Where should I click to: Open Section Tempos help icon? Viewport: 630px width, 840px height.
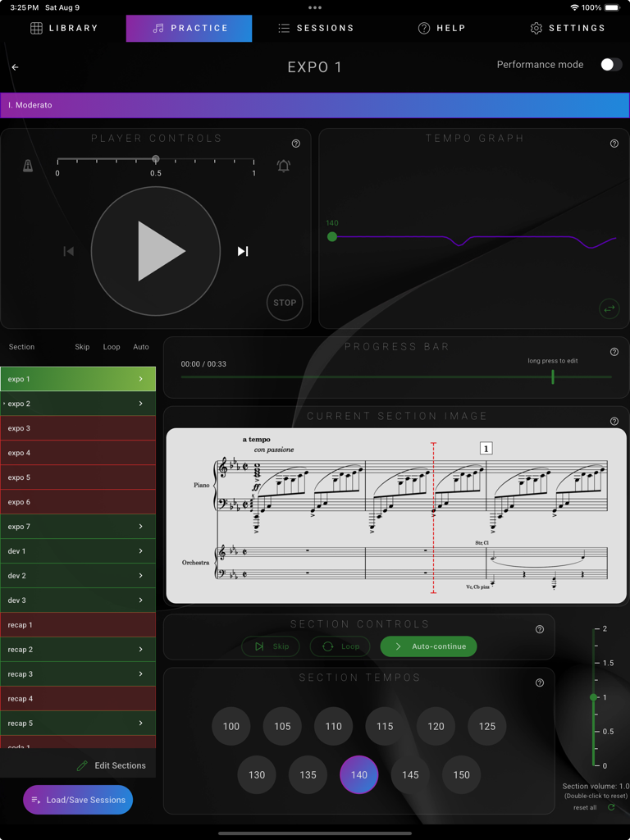(x=540, y=682)
